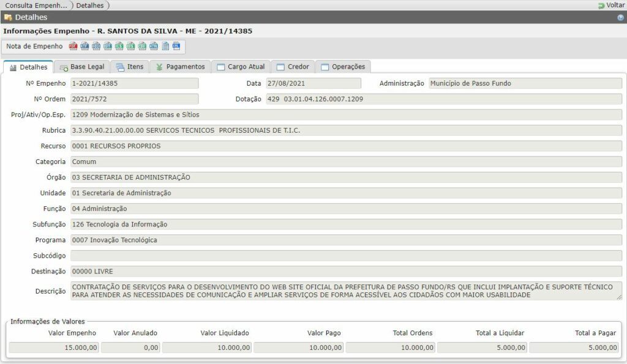Open the Base Legal tab

tap(82, 67)
